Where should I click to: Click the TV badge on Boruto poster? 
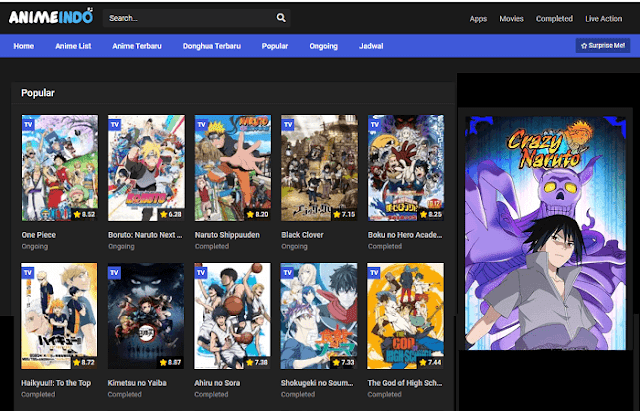115,124
